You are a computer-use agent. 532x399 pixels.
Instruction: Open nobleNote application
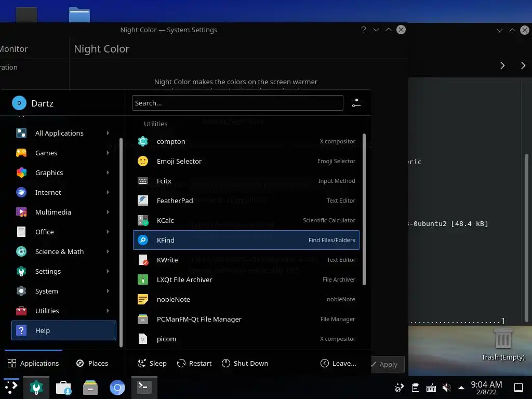click(x=246, y=299)
